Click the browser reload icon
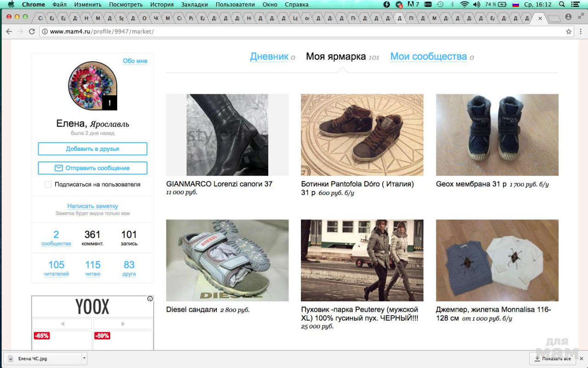 click(x=32, y=31)
